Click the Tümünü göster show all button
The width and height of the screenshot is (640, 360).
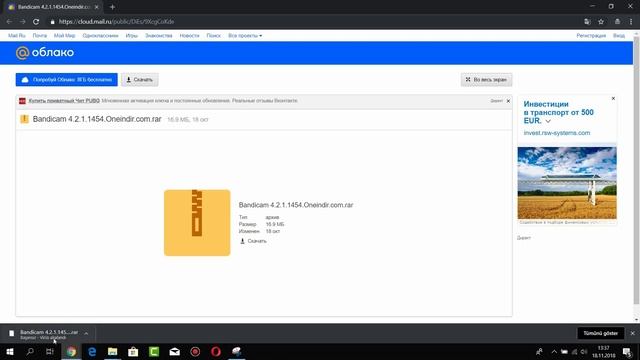601,333
